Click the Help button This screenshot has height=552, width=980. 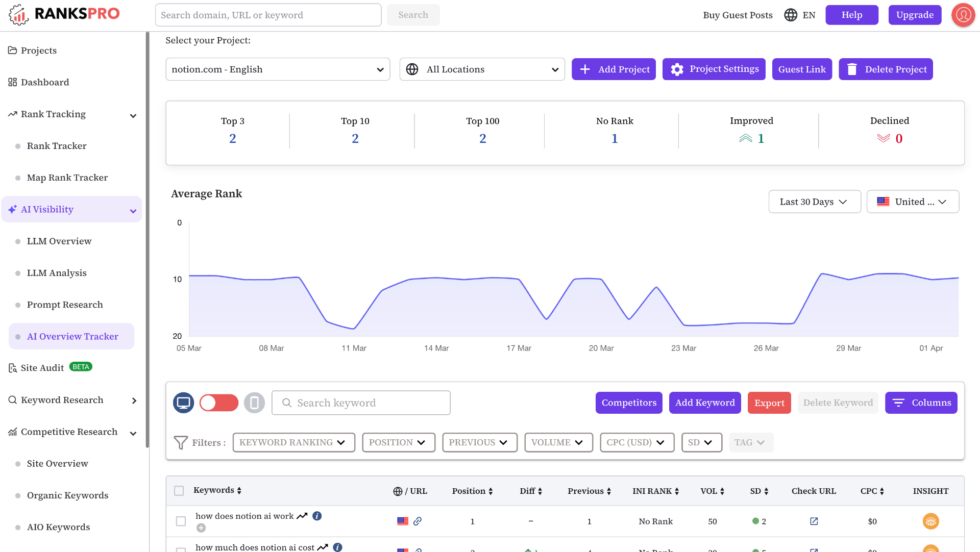[x=852, y=15]
